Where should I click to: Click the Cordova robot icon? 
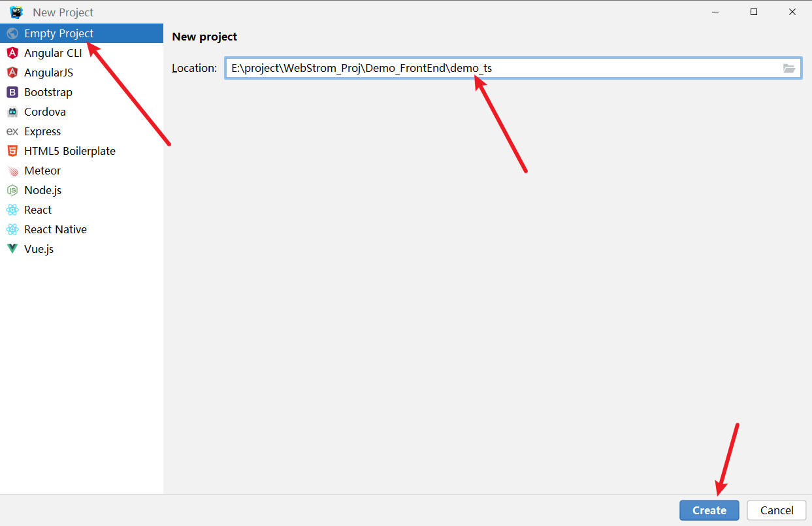coord(12,112)
